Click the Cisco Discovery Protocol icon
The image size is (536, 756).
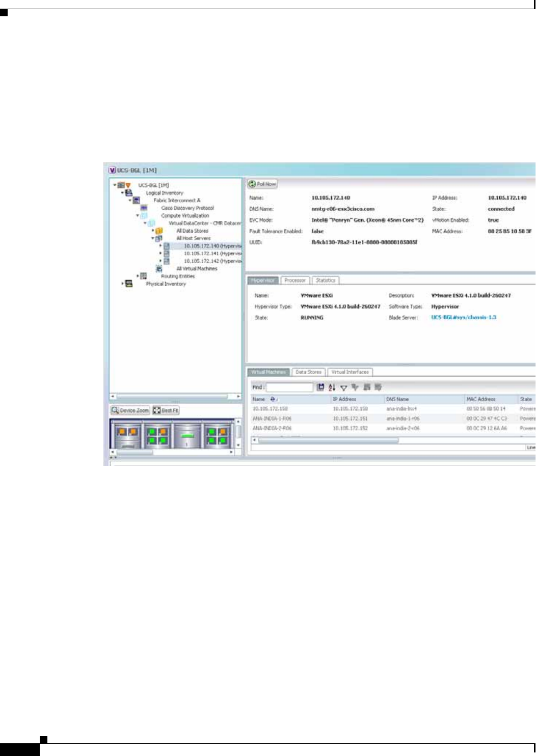click(x=144, y=208)
